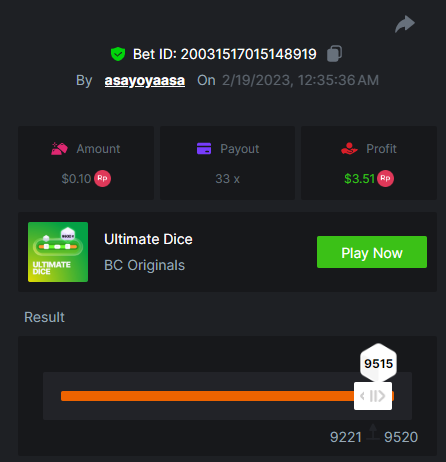This screenshot has height=462, width=446.
Task: Open the Ultimate Dice game thumbnail
Action: (58, 252)
